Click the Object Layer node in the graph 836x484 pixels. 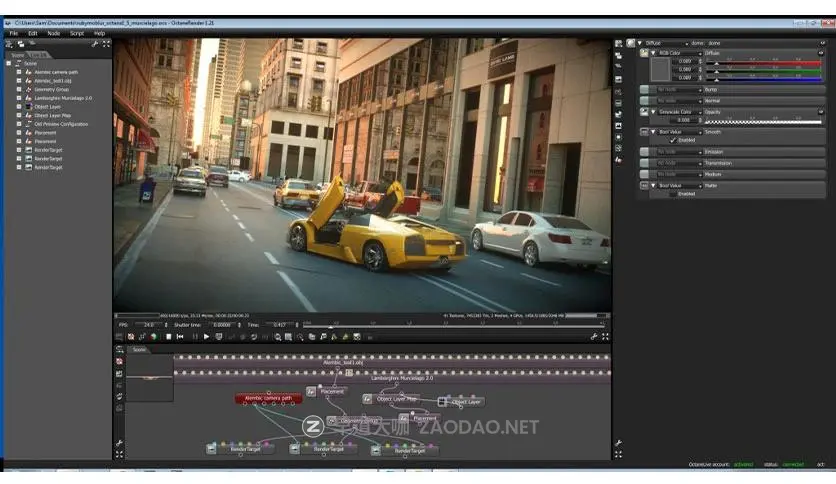coord(466,402)
